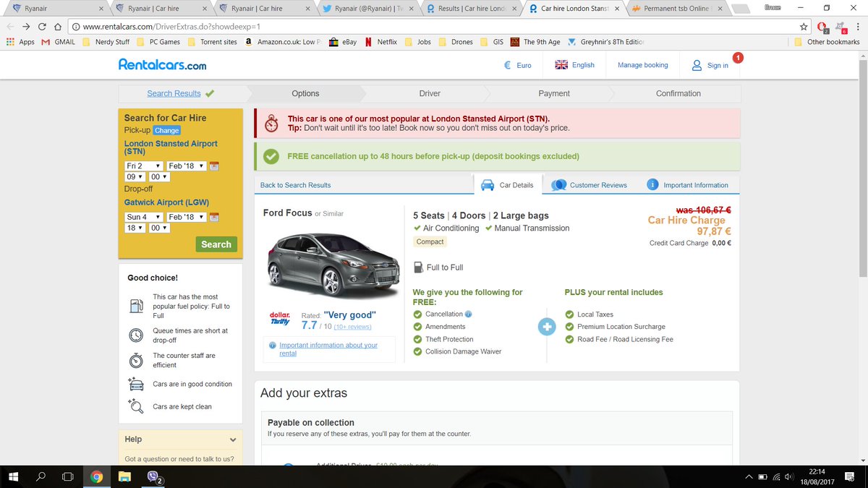
Task: Open the Netflix bookmark
Action: (381, 42)
